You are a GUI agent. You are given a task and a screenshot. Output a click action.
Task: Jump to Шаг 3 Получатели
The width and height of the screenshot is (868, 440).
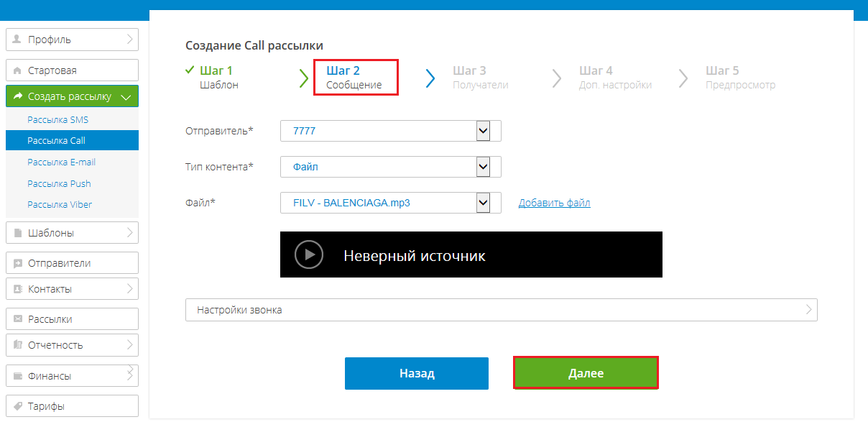(480, 78)
